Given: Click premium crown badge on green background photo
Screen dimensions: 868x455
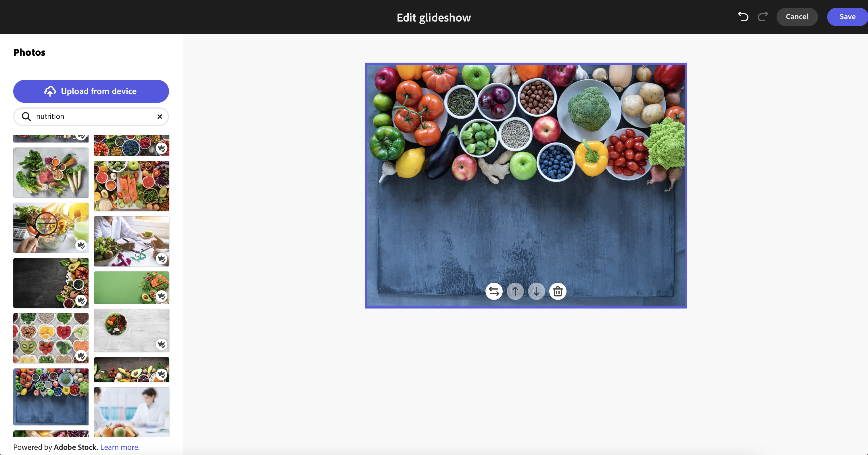Looking at the screenshot, I should click(162, 296).
